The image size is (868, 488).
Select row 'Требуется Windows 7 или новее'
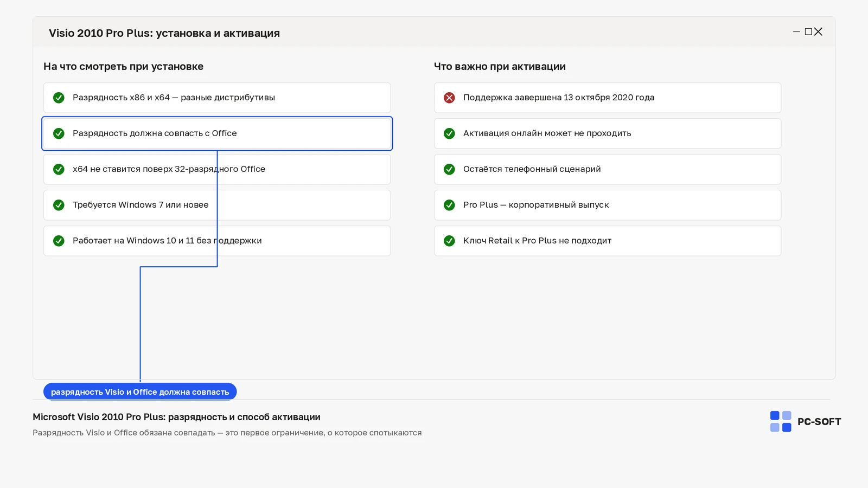217,205
